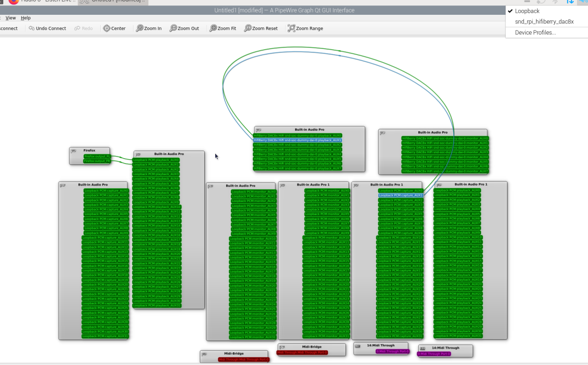The image size is (588, 365).
Task: Click the Zoom Range icon
Action: (x=291, y=28)
